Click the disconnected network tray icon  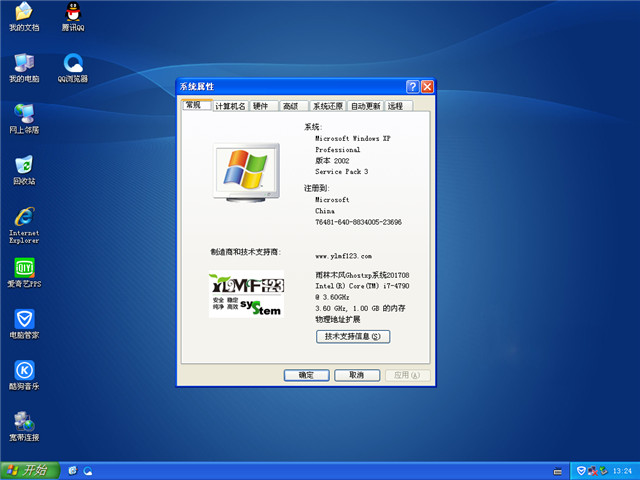pyautogui.click(x=593, y=471)
